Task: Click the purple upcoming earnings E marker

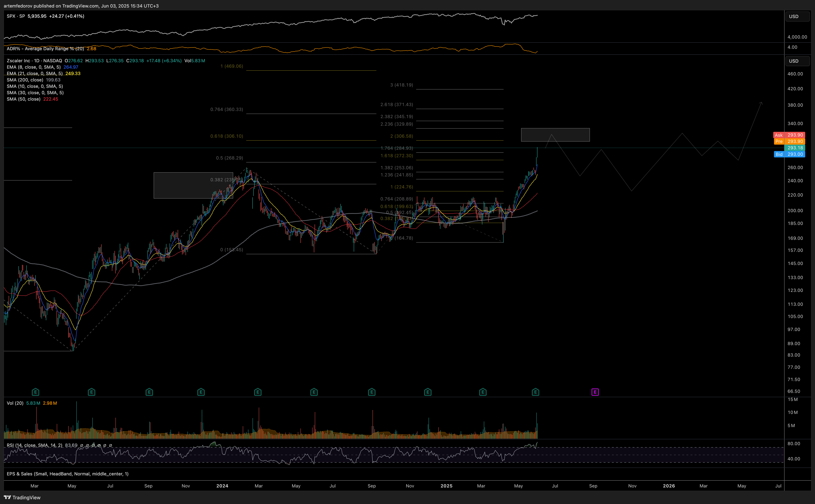Action: [595, 392]
